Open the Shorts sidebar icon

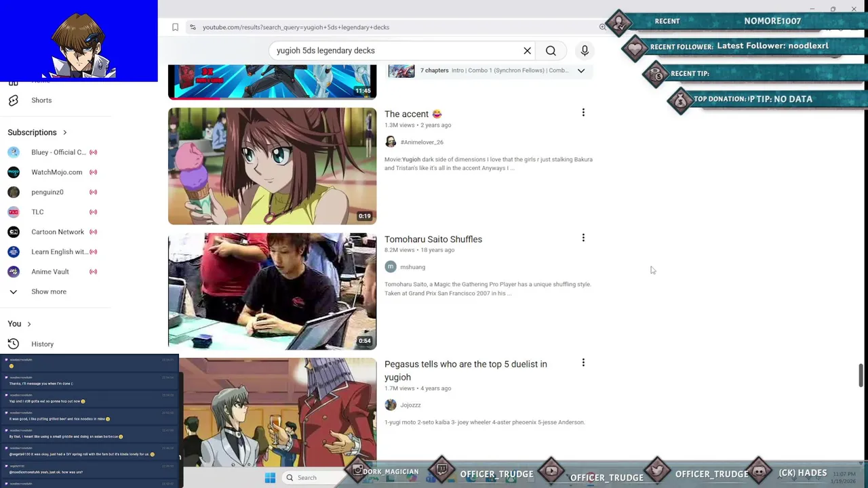tap(13, 100)
